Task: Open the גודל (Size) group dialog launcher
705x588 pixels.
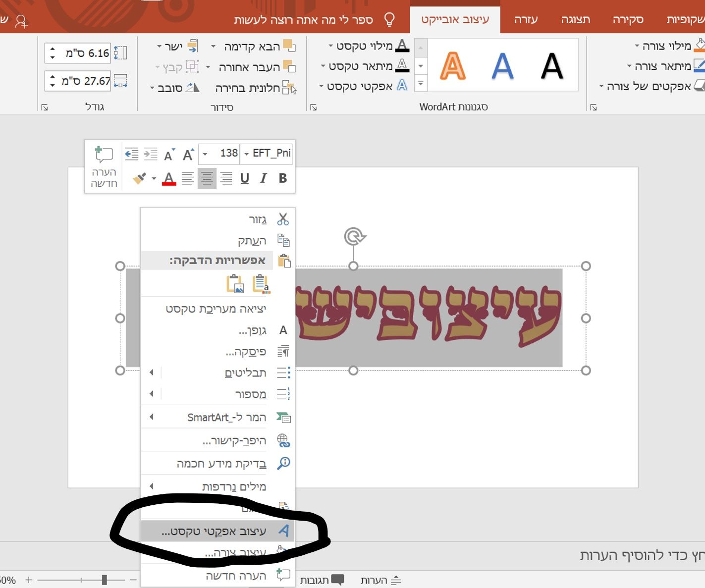Action: (45, 107)
